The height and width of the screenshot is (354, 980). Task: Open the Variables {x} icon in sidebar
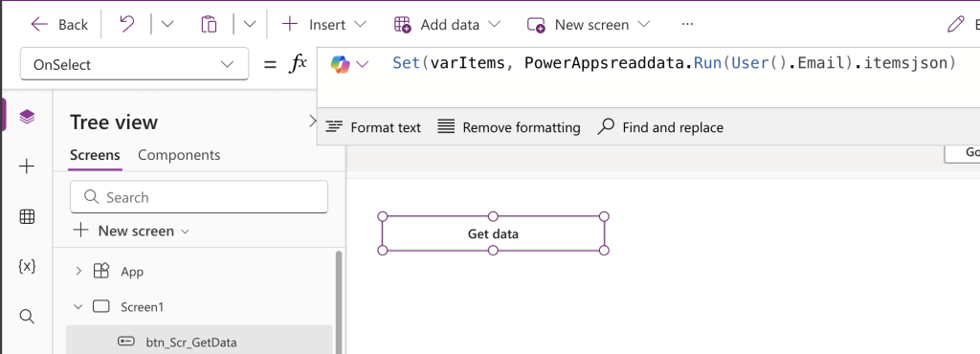click(27, 267)
